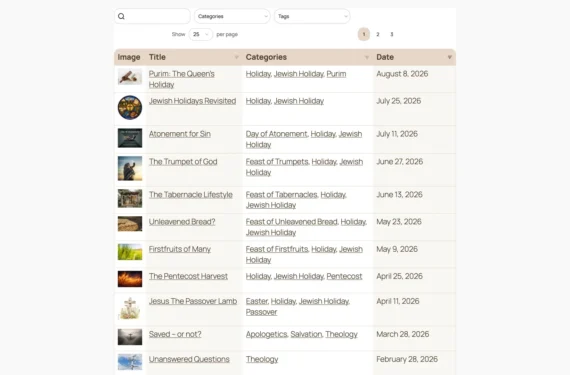
Task: Open the Categories filter dropdown
Action: pyautogui.click(x=232, y=16)
